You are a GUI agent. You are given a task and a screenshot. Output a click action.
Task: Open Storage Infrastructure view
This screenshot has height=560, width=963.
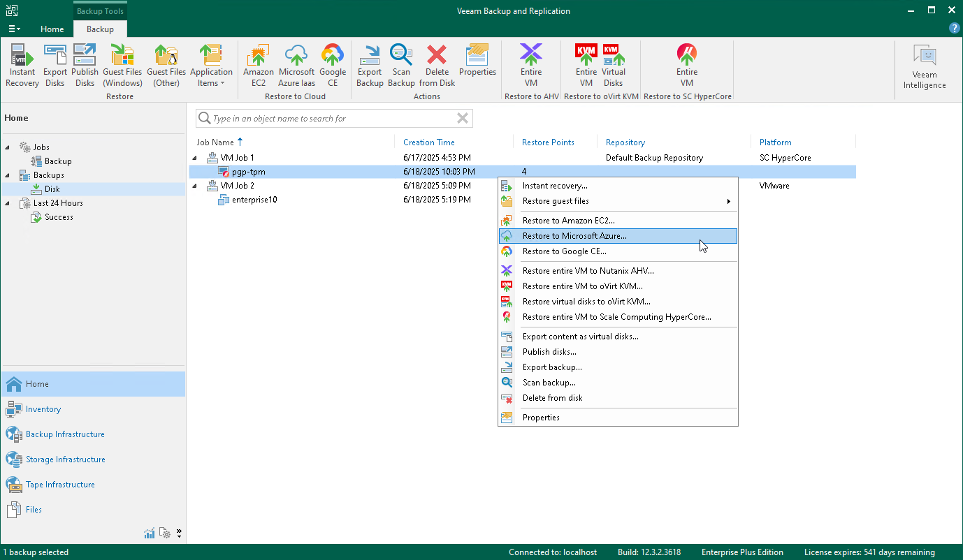tap(93, 459)
